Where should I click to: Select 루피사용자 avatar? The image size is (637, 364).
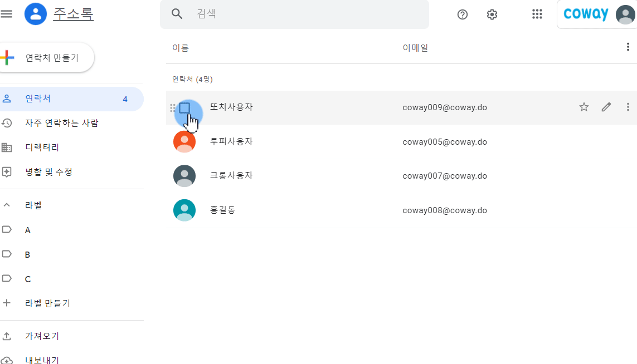point(184,141)
